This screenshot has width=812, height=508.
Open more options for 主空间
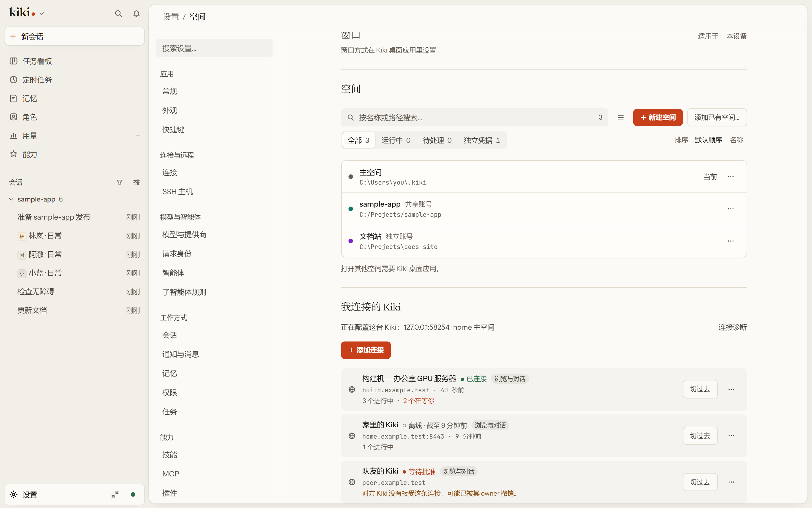click(x=731, y=177)
